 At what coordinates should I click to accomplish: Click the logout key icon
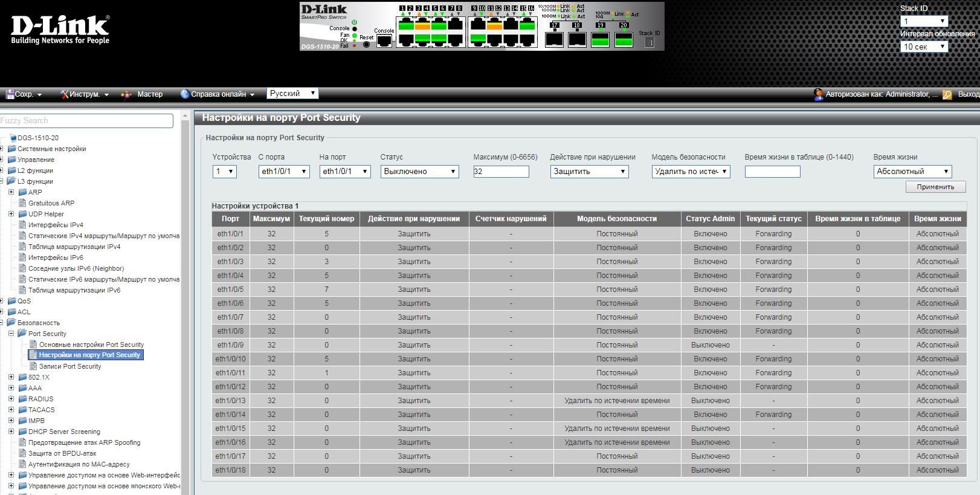(x=947, y=95)
